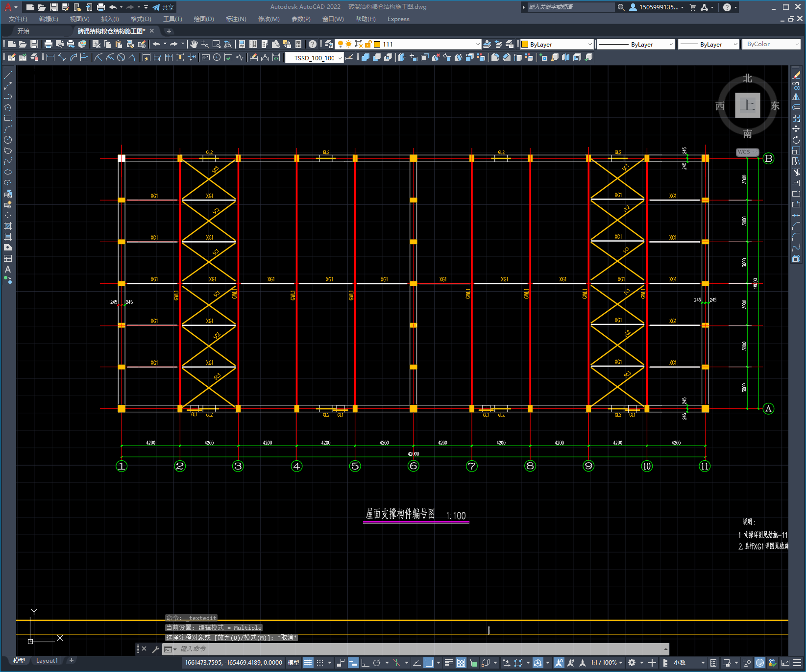Click the search magnifier icon

click(x=621, y=7)
